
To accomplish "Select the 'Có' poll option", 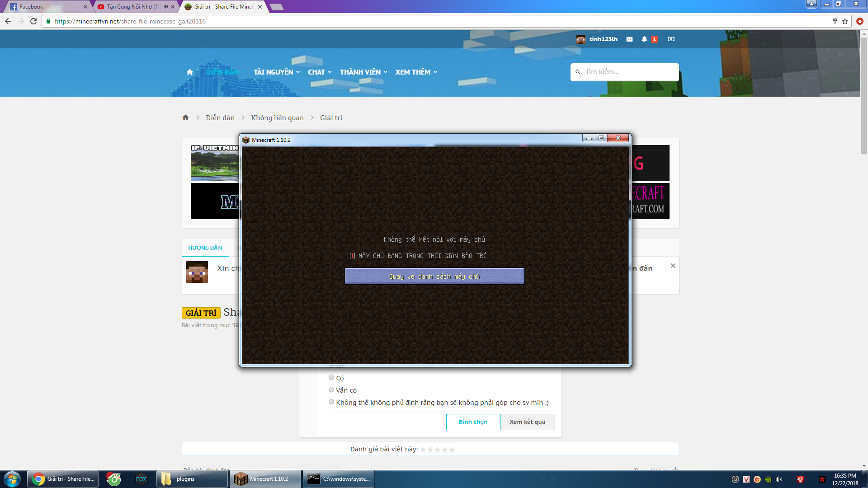I will [x=331, y=378].
